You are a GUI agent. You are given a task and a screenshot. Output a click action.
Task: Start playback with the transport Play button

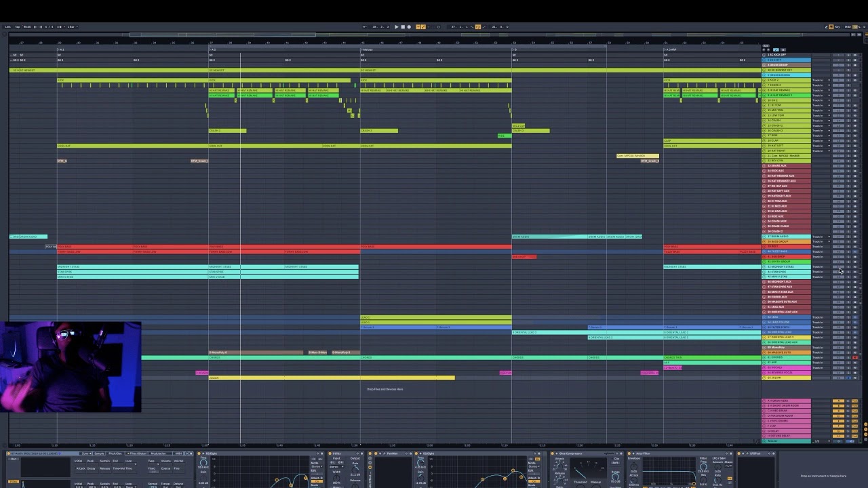point(397,27)
